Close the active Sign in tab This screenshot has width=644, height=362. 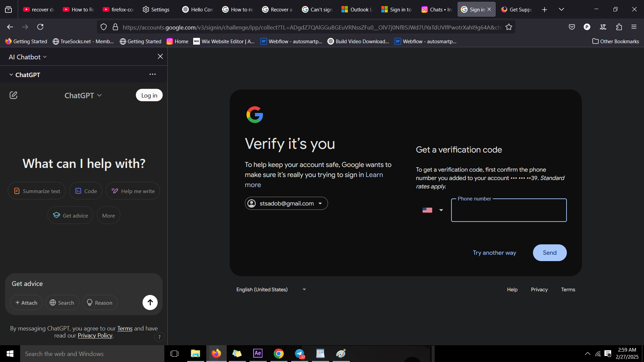click(x=489, y=9)
